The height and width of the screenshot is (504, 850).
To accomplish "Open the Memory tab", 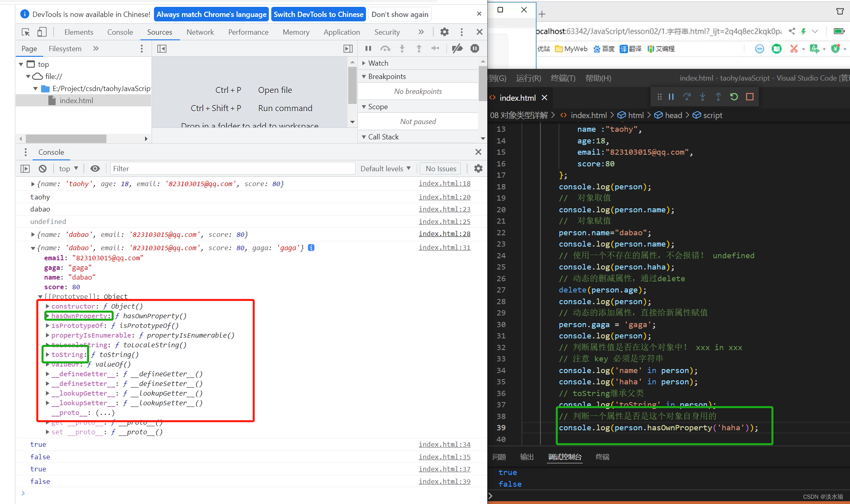I will click(296, 32).
